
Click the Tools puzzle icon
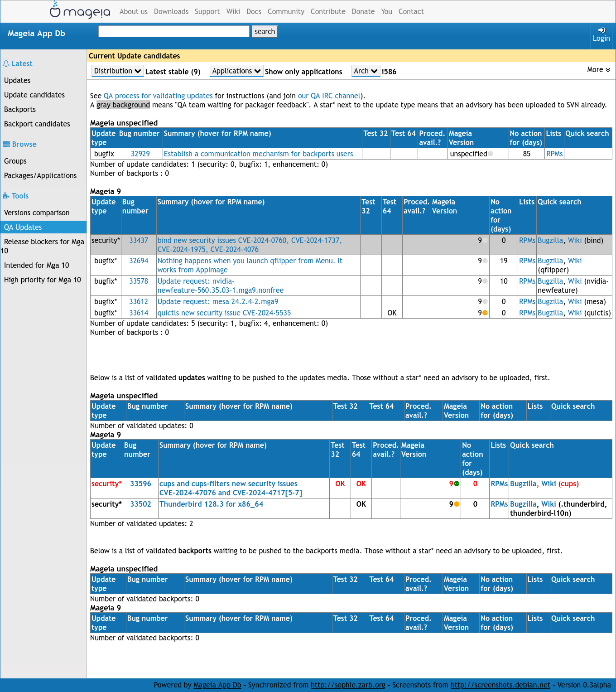6,196
